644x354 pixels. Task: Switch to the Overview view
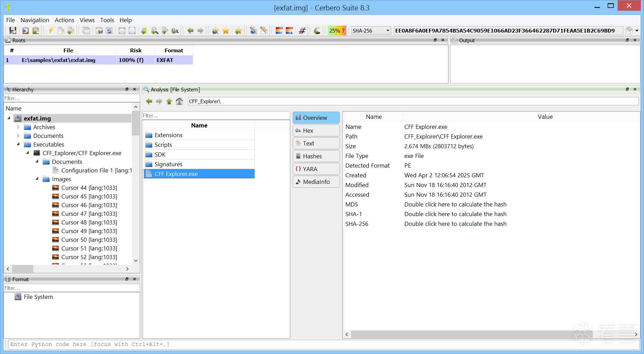point(316,118)
